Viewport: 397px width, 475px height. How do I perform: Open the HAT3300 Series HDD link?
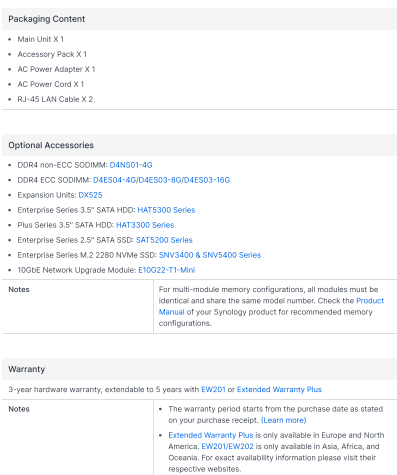145,225
